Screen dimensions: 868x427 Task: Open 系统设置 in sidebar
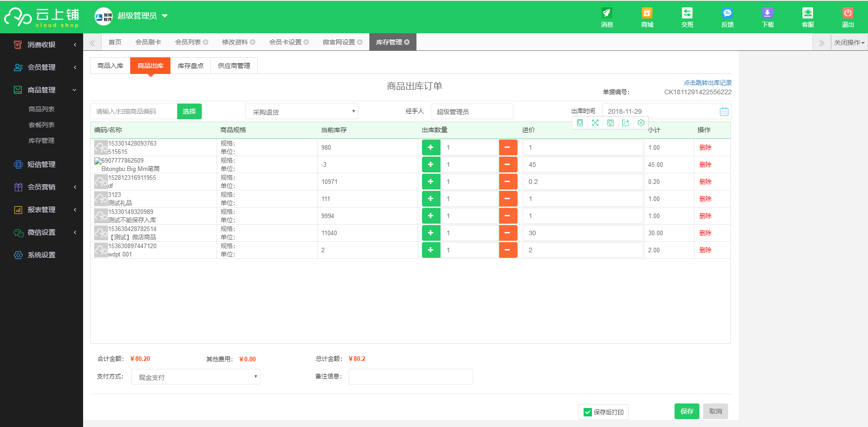point(42,255)
